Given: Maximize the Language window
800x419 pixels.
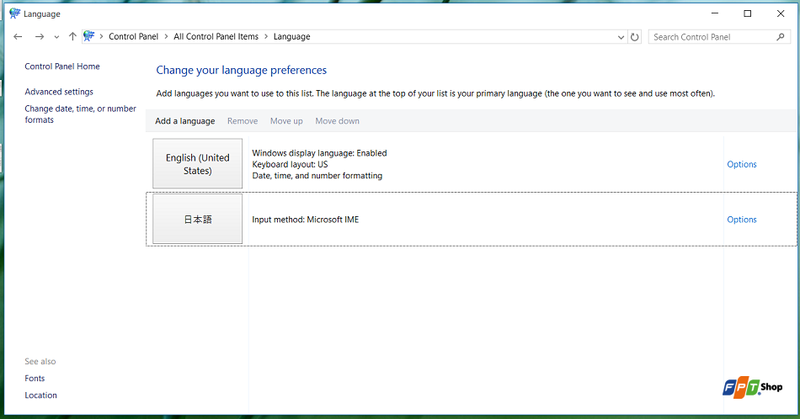Looking at the screenshot, I should [747, 14].
